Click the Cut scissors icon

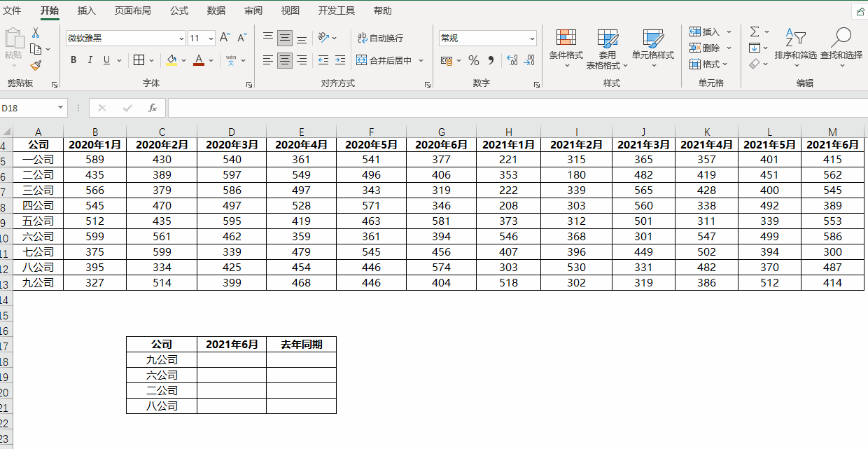click(x=36, y=33)
